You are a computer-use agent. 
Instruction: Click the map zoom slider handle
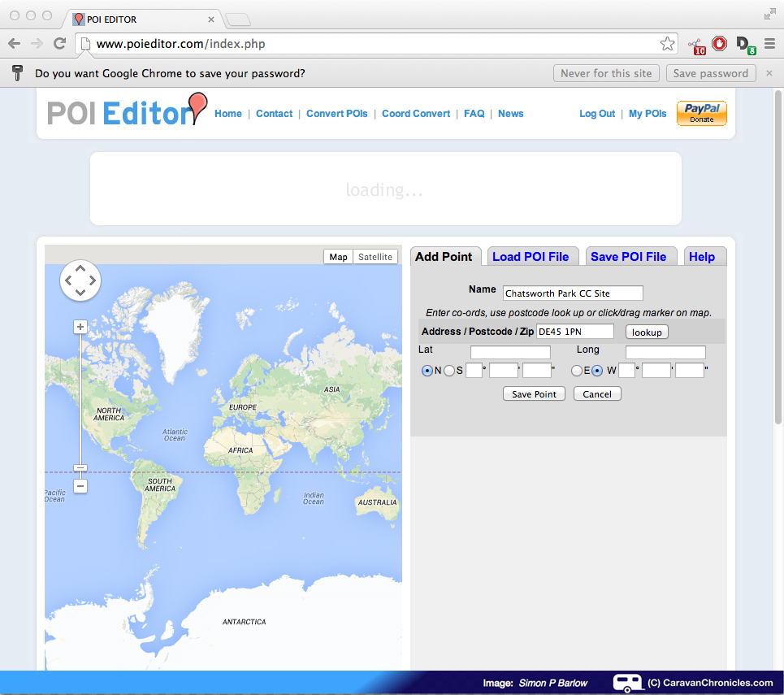pos(80,468)
